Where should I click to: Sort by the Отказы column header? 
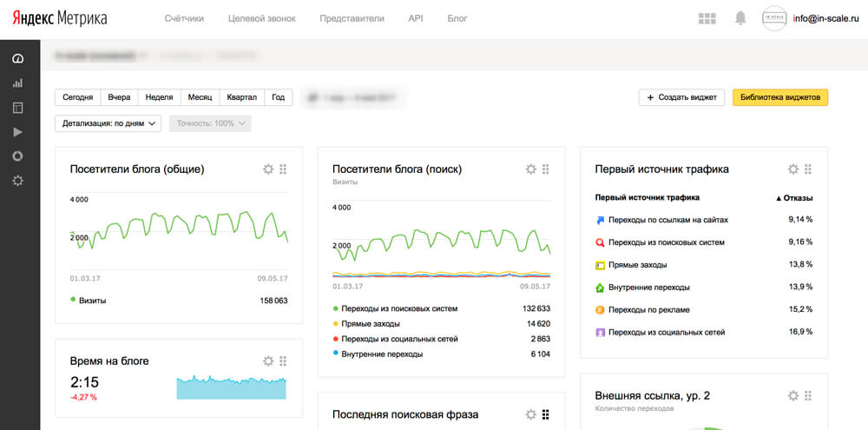tap(794, 198)
